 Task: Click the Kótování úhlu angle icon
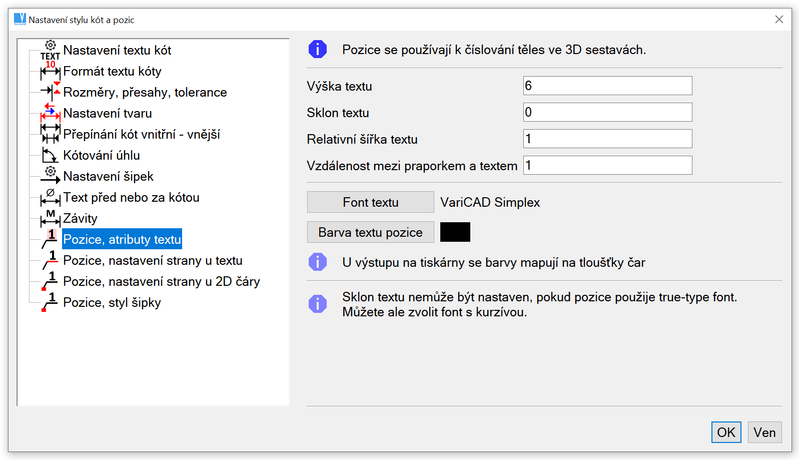(50, 155)
